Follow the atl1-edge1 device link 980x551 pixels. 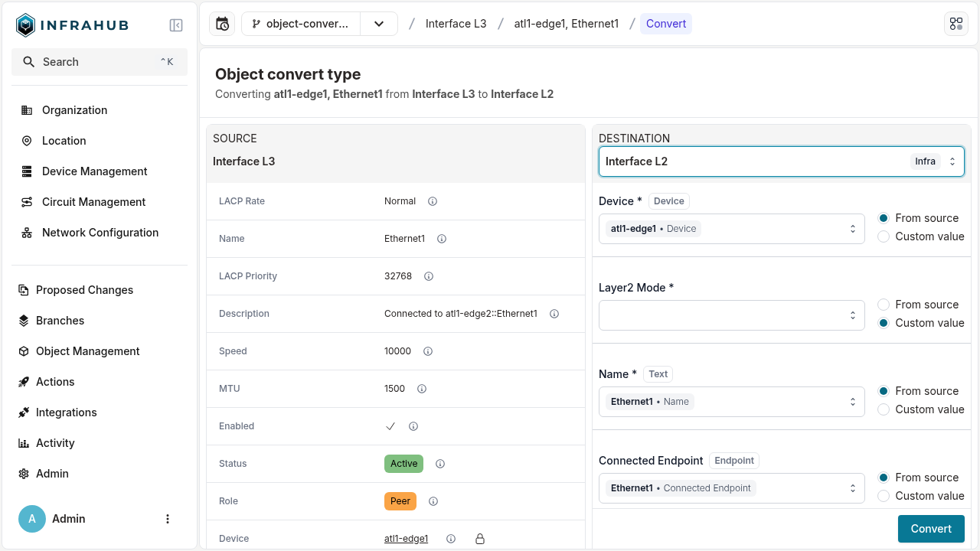point(406,539)
